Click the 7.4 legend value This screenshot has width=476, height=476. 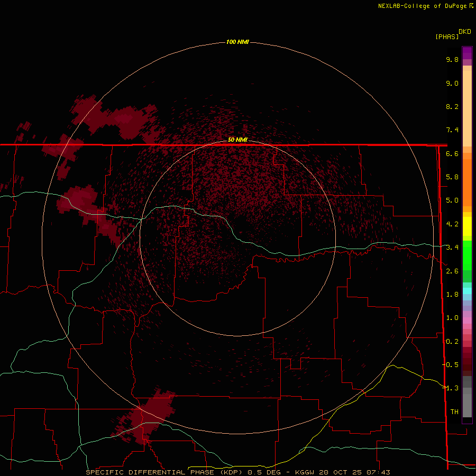coord(452,130)
